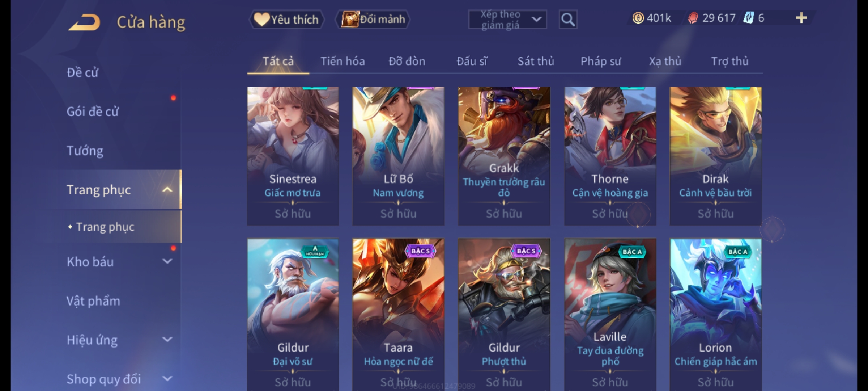
Task: Tap the gold coin balance icon
Action: [638, 18]
